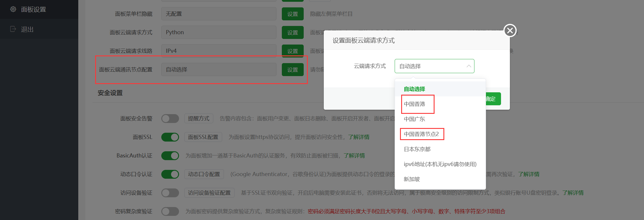
Task: Open the 面板设置 gear icon in sidebar
Action: pos(13,9)
